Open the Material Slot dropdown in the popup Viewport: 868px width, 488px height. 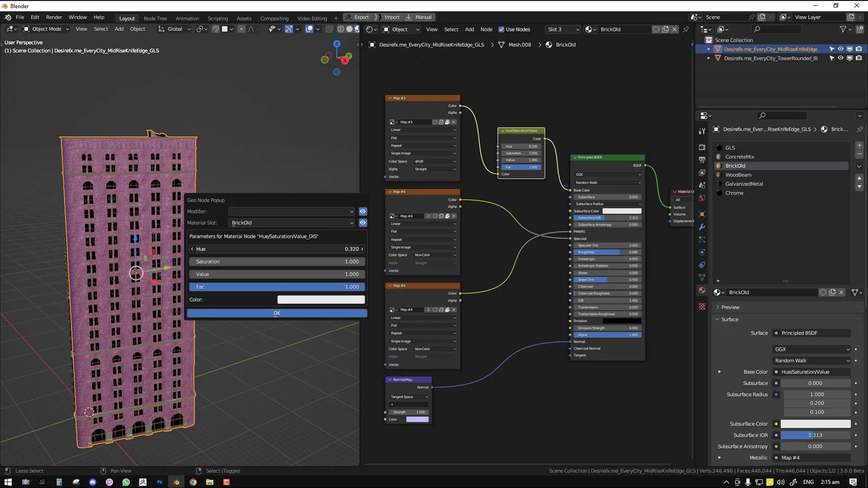click(x=291, y=223)
